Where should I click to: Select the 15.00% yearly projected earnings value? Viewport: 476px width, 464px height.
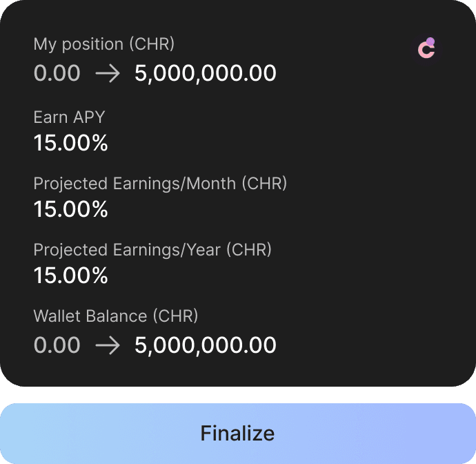coord(71,276)
